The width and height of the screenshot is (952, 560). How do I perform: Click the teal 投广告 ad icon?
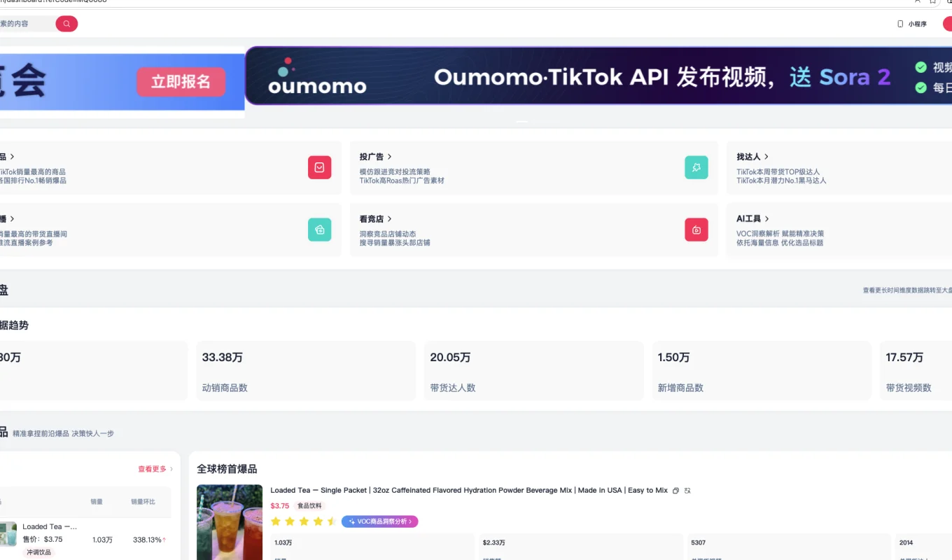[696, 167]
